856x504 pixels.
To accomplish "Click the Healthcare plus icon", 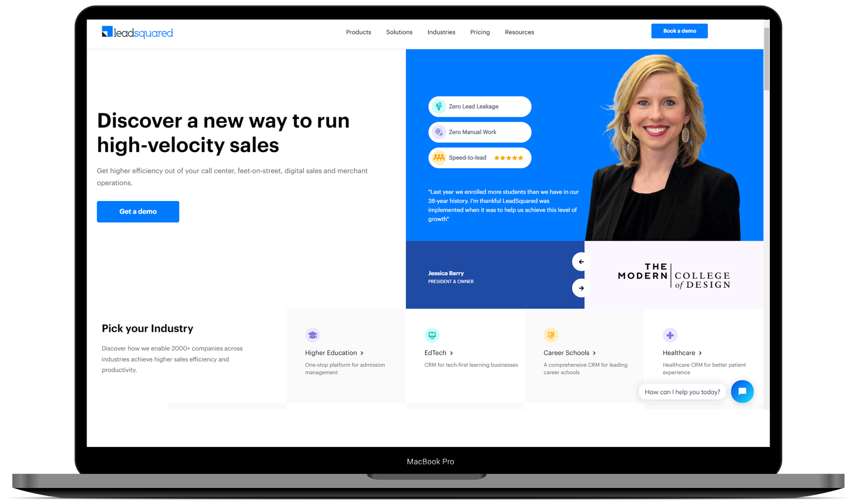I will point(670,336).
